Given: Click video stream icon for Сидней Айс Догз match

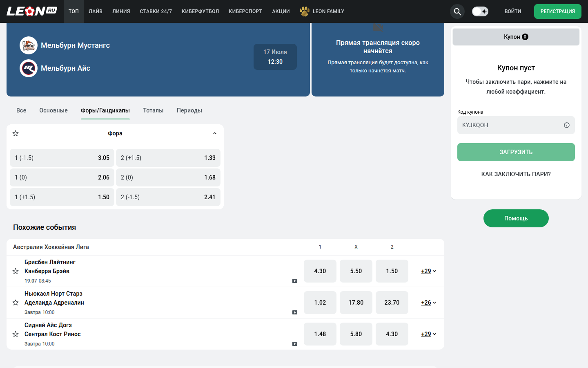Looking at the screenshot, I should [295, 344].
